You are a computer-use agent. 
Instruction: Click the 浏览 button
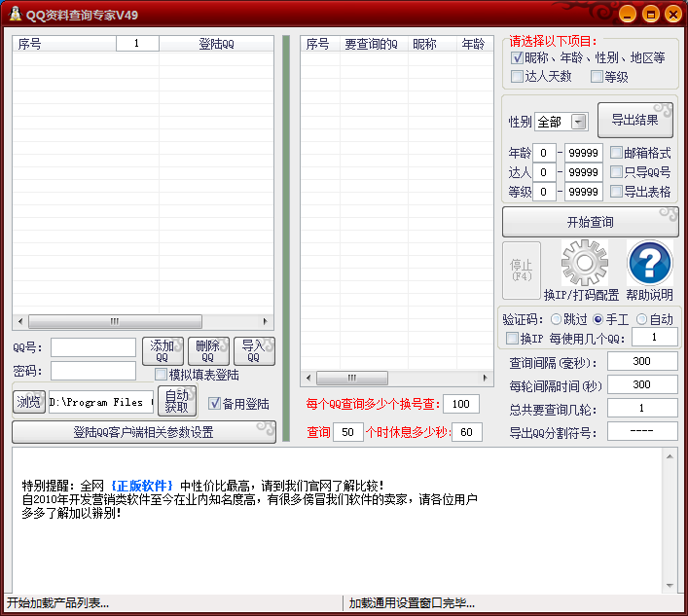tap(29, 402)
